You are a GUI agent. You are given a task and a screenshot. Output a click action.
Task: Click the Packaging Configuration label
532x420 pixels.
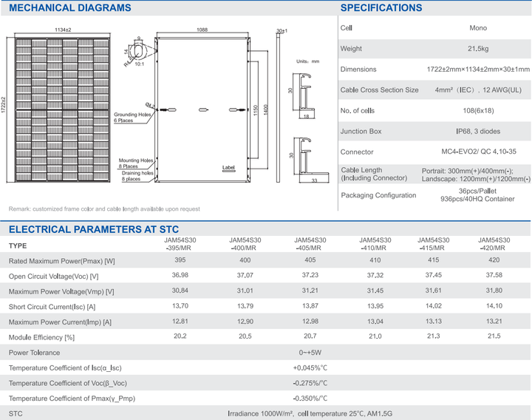[378, 195]
